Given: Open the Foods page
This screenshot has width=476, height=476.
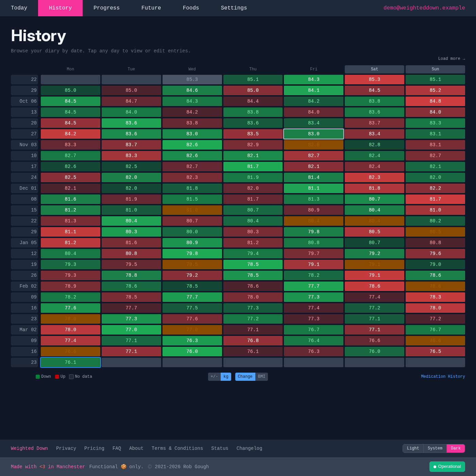Looking at the screenshot, I should [191, 8].
